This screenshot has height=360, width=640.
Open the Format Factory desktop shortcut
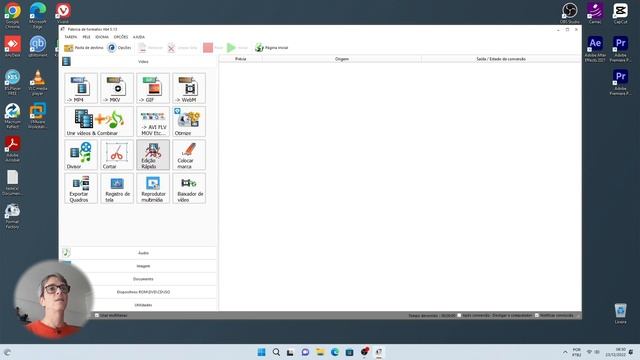[12, 216]
